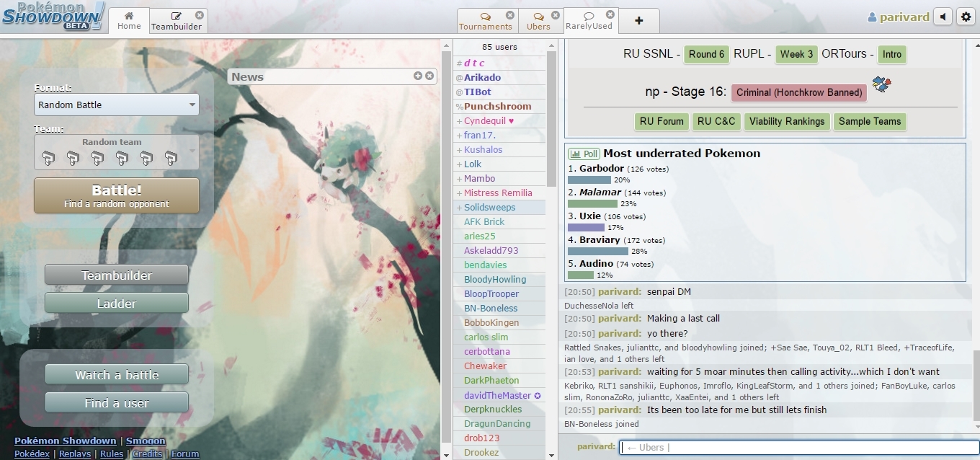Click parivard name in senpai DM message

(619, 292)
